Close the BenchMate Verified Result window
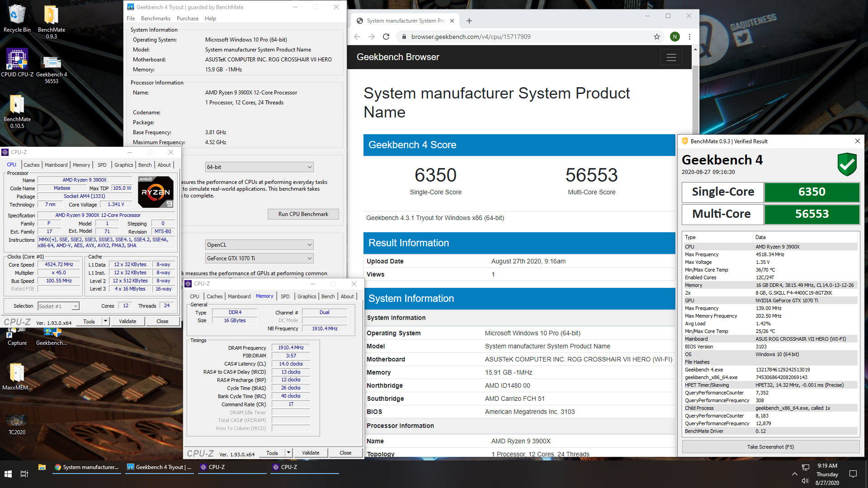The image size is (868, 488). pos(857,141)
